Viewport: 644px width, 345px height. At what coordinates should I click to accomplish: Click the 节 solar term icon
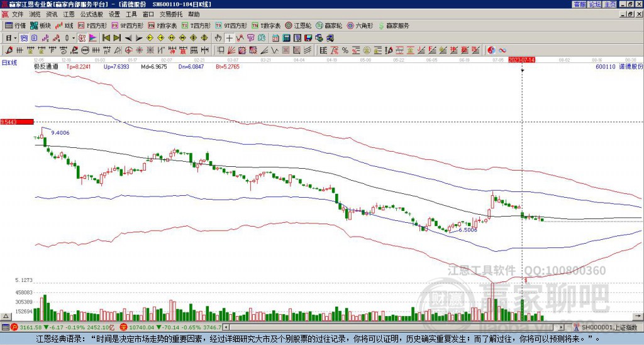coord(250,38)
